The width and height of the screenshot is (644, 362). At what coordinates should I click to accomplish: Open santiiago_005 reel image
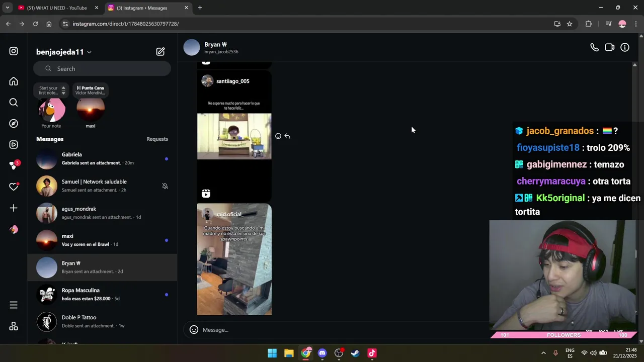click(234, 136)
